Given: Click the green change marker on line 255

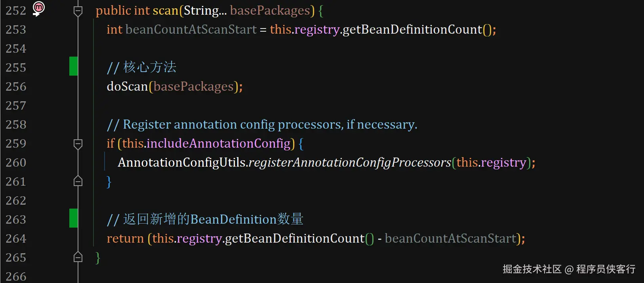Looking at the screenshot, I should pos(73,66).
